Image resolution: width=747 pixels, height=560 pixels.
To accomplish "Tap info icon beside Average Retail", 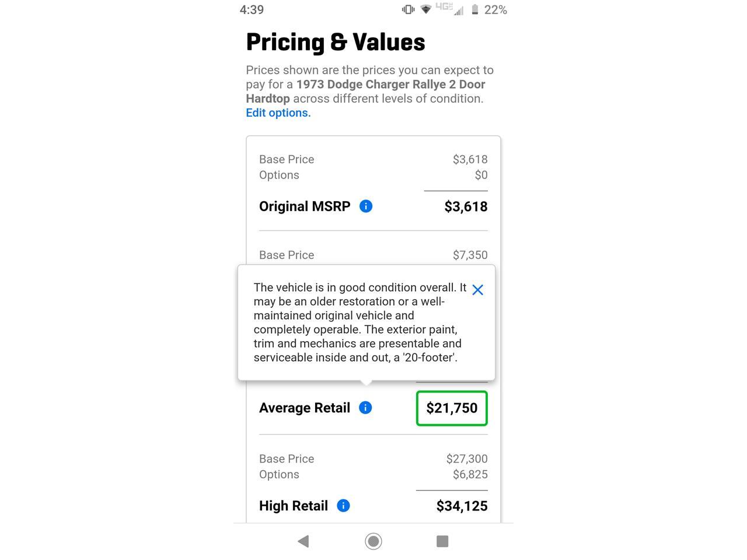I will pyautogui.click(x=365, y=408).
